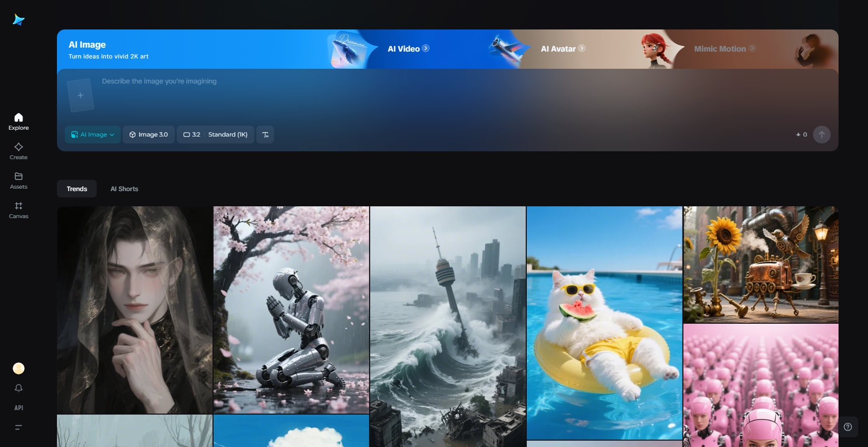The height and width of the screenshot is (447, 868).
Task: Select Create from the left sidebar
Action: pos(18,150)
